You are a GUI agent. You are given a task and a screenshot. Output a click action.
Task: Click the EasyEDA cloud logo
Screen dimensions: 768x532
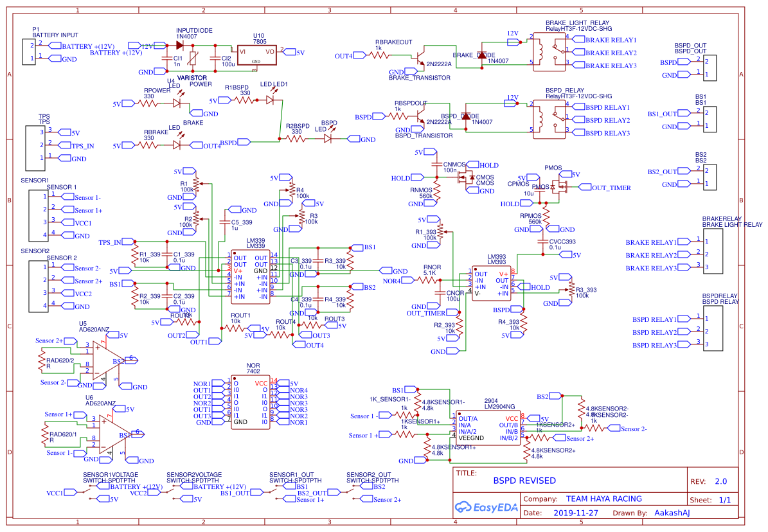[464, 508]
